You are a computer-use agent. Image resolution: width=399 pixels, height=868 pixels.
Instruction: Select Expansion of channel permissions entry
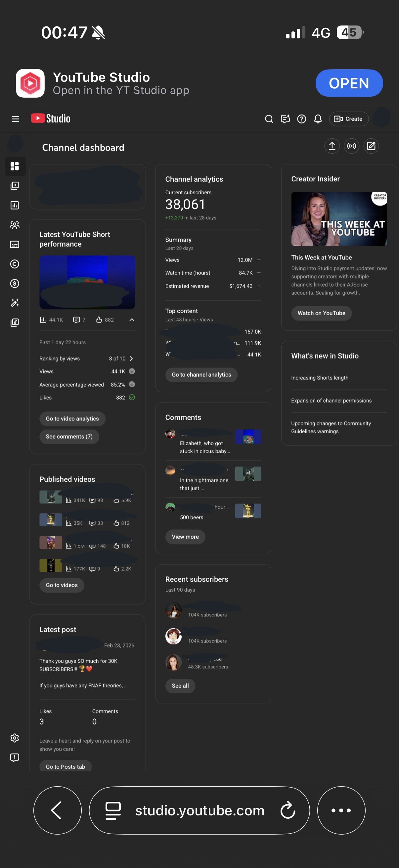pos(331,400)
